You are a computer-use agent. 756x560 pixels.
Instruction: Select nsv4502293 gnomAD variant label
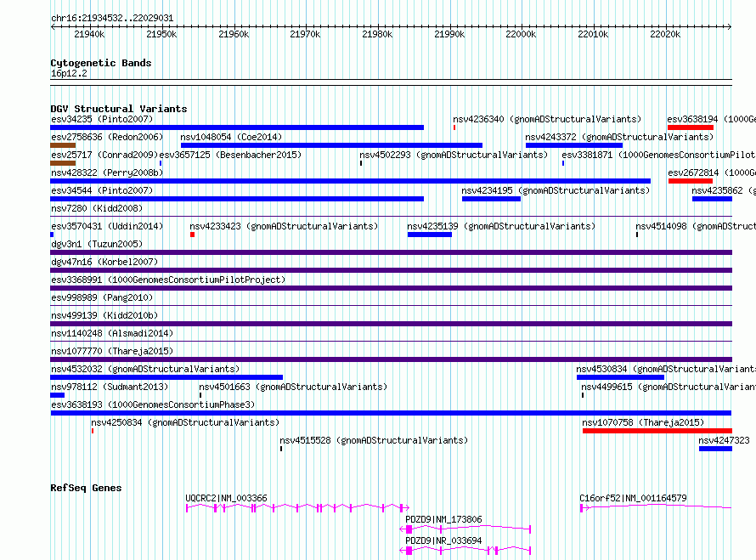click(454, 155)
